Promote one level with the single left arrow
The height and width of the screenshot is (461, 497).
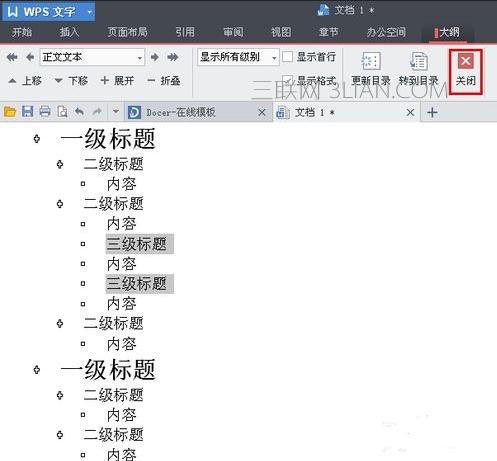[x=30, y=57]
